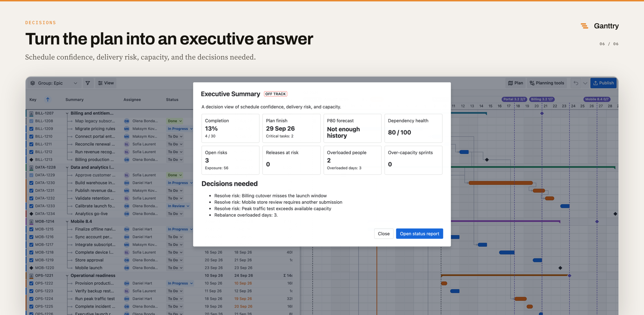Toggle the OPS-1222 checkbox
The image size is (644, 315).
31,283
